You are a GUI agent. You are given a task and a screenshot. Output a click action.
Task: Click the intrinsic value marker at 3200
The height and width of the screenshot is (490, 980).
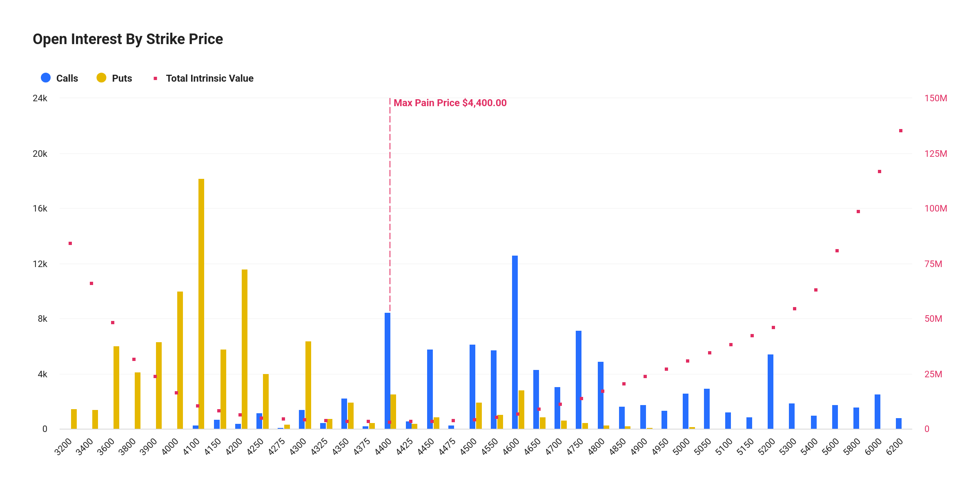70,243
